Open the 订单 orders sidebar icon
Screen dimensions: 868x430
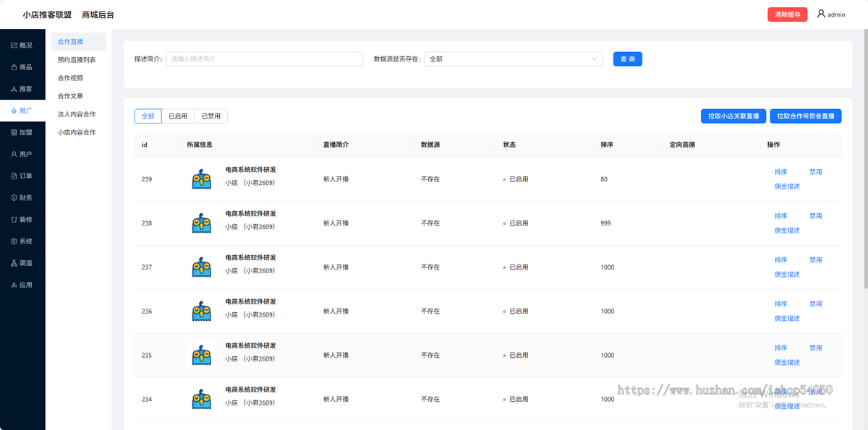(x=14, y=176)
